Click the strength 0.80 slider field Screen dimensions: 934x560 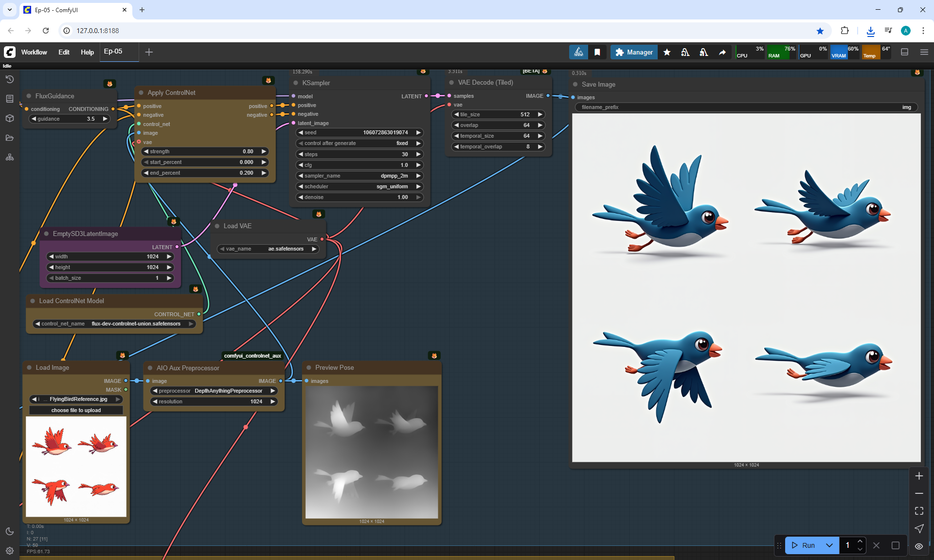click(205, 151)
